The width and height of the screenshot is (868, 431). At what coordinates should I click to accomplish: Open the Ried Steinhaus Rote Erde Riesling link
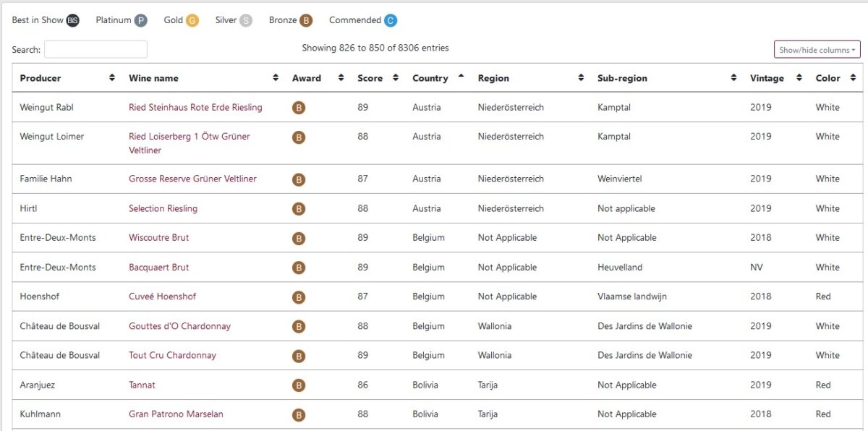[x=195, y=108]
